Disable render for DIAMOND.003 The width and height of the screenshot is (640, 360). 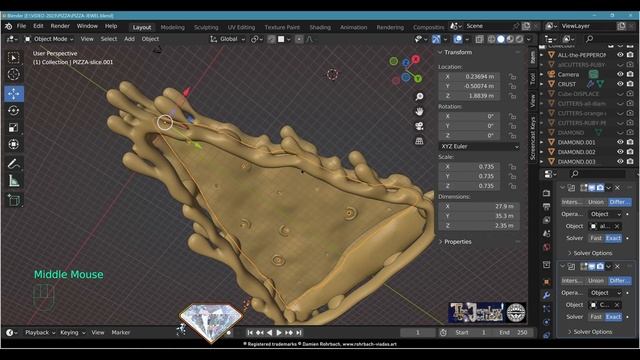[630, 162]
